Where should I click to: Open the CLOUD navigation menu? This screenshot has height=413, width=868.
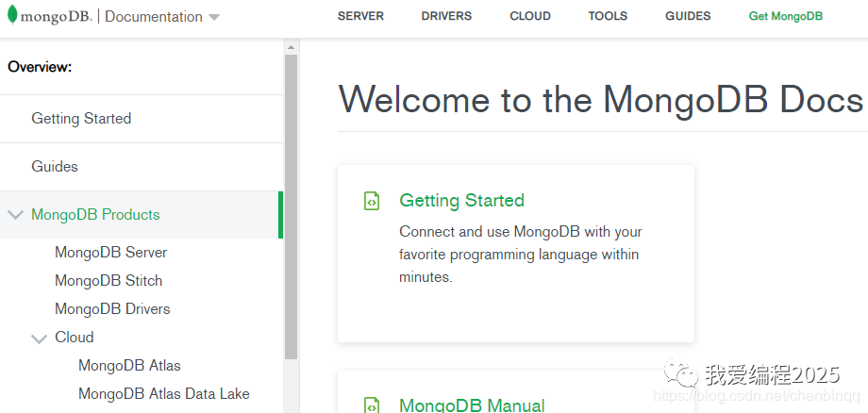530,17
